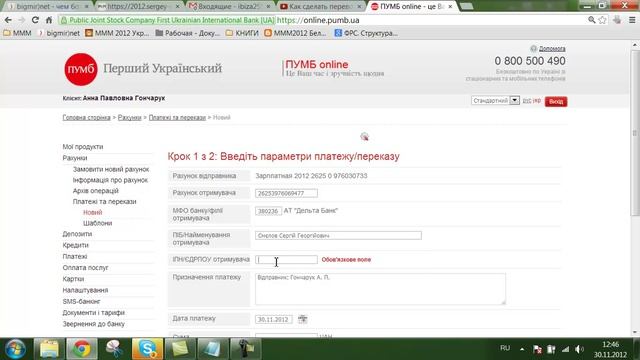
Task: Click the Action Center flag icon
Action: tap(538, 349)
